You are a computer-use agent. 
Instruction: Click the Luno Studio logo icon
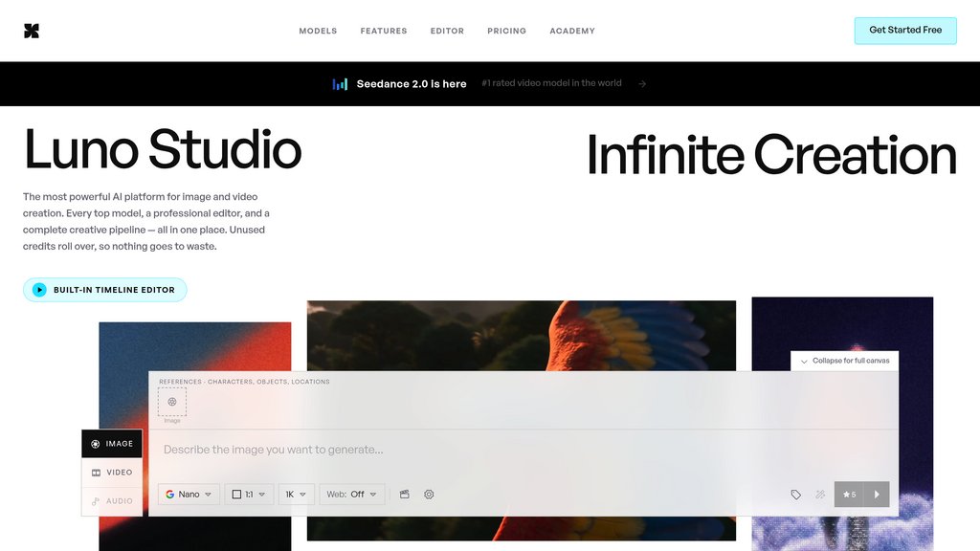[32, 31]
